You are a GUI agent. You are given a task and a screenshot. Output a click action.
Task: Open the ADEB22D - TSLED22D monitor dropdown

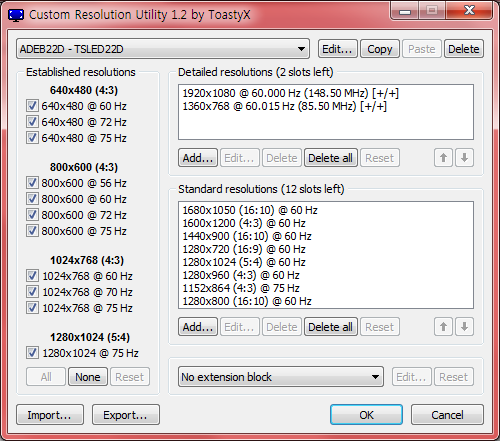(163, 49)
